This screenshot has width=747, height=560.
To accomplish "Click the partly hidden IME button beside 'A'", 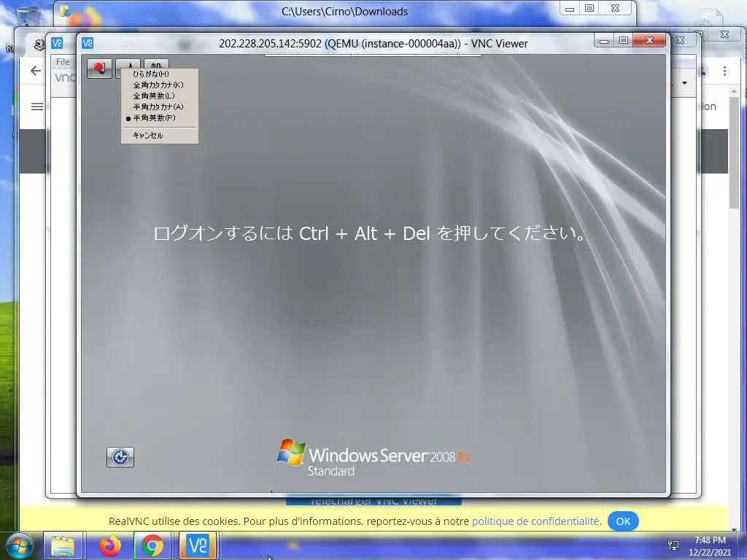I will pos(156,64).
